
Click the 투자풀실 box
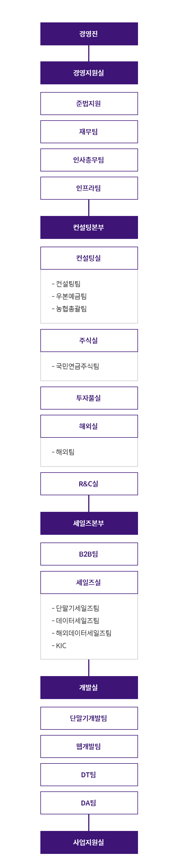[89, 398]
